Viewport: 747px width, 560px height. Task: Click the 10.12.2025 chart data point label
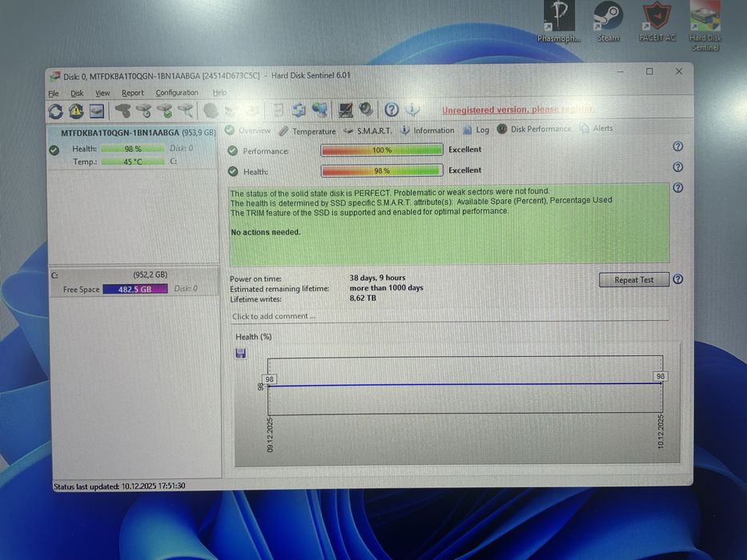661,376
